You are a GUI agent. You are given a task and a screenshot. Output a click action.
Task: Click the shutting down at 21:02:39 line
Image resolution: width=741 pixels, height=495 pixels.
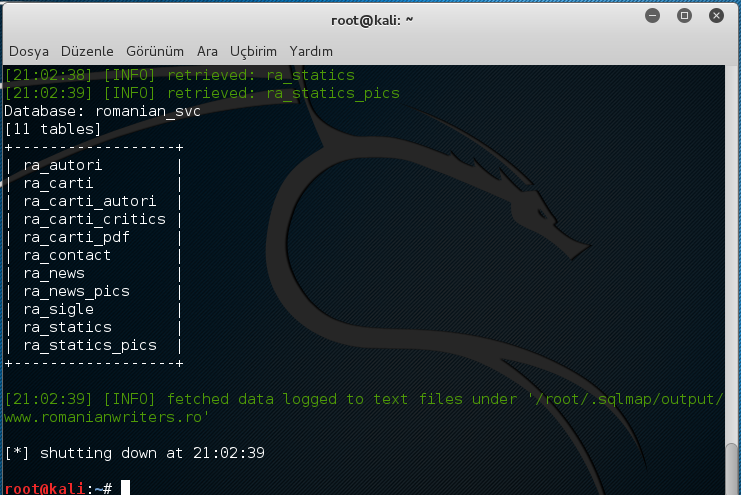coord(134,453)
